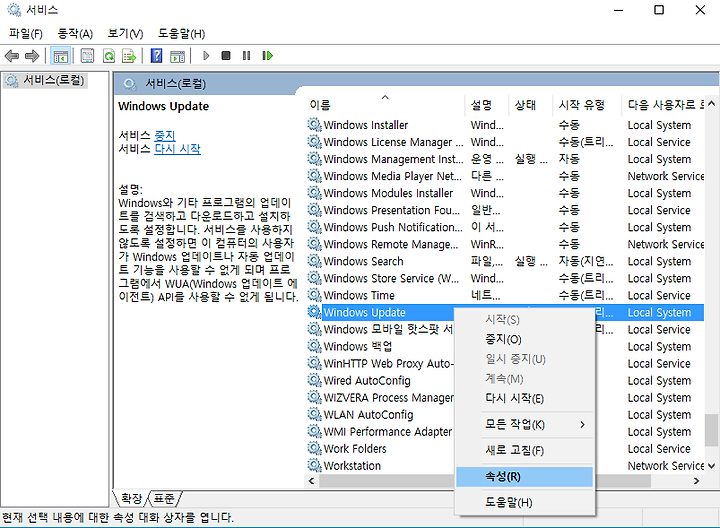
Task: Click the horizontal scrollbar right arrow
Action: [x=697, y=481]
